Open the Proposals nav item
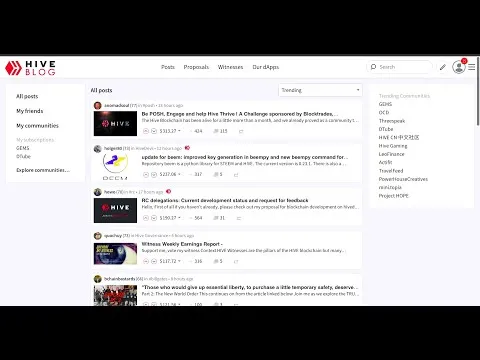The image size is (480, 360). [196, 67]
